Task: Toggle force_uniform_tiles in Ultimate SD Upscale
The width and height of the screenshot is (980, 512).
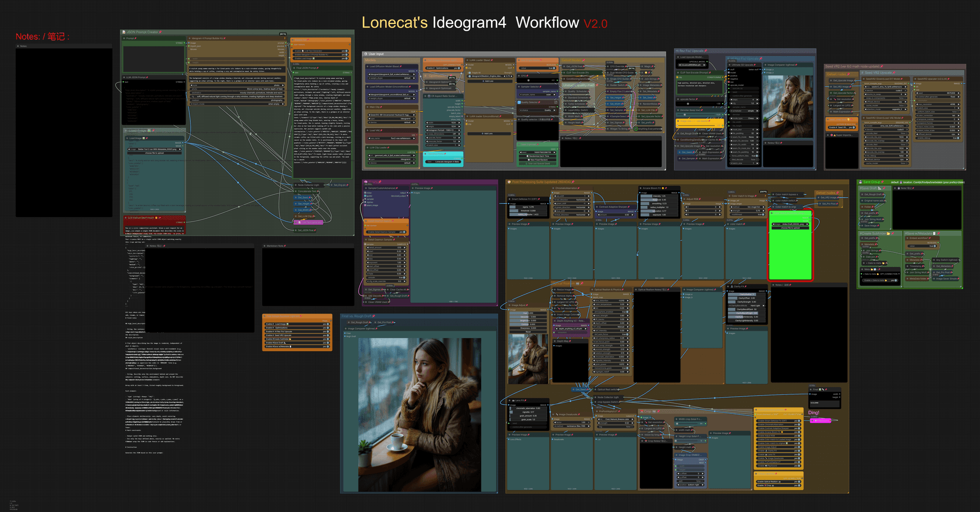Action: [744, 156]
